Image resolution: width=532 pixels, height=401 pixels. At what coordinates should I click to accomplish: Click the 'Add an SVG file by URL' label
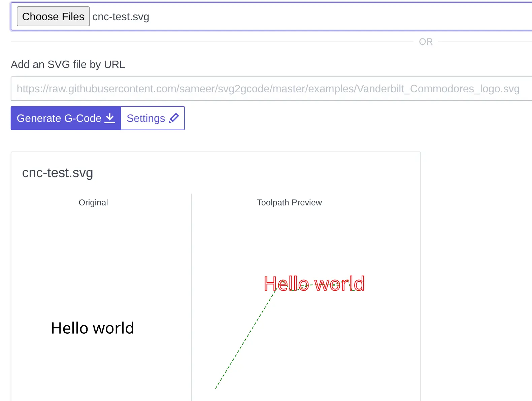click(x=68, y=64)
